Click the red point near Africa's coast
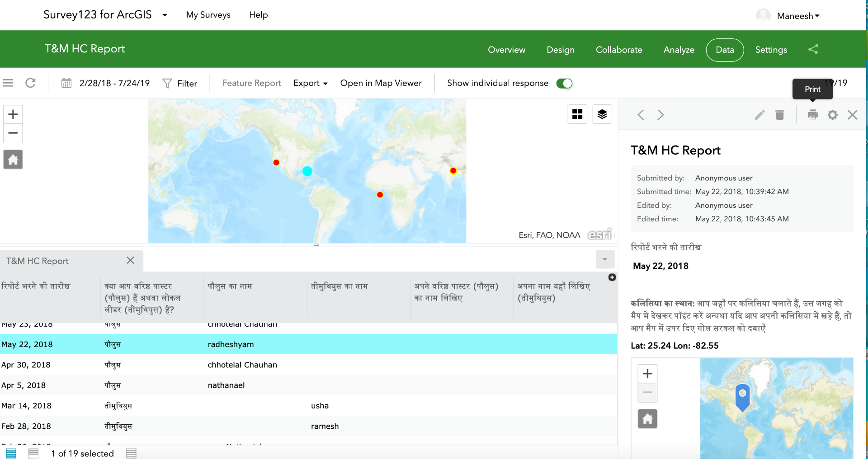 [x=380, y=195]
